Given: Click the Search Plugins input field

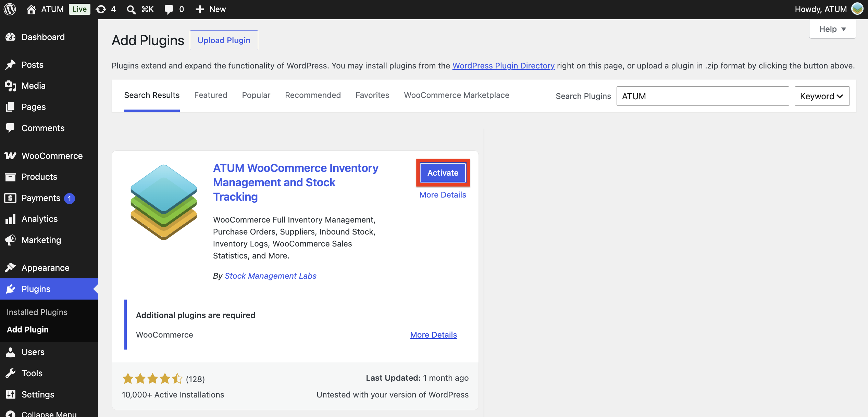Looking at the screenshot, I should point(703,96).
